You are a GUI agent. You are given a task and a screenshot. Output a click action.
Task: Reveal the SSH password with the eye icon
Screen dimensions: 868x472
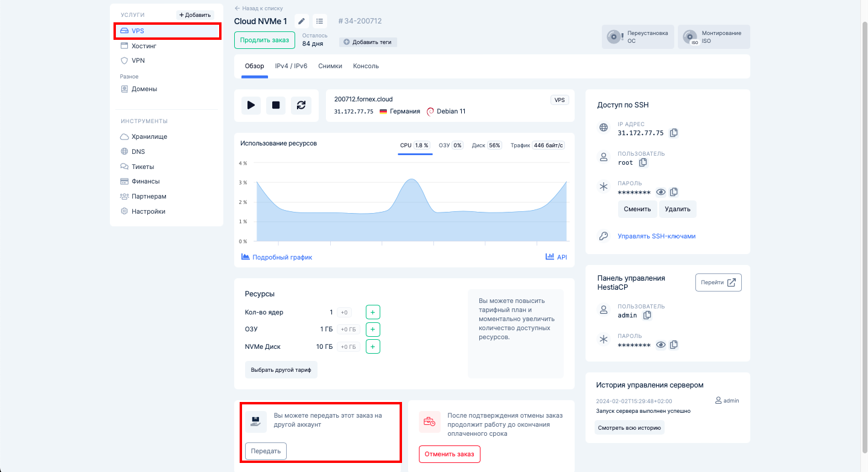(661, 192)
